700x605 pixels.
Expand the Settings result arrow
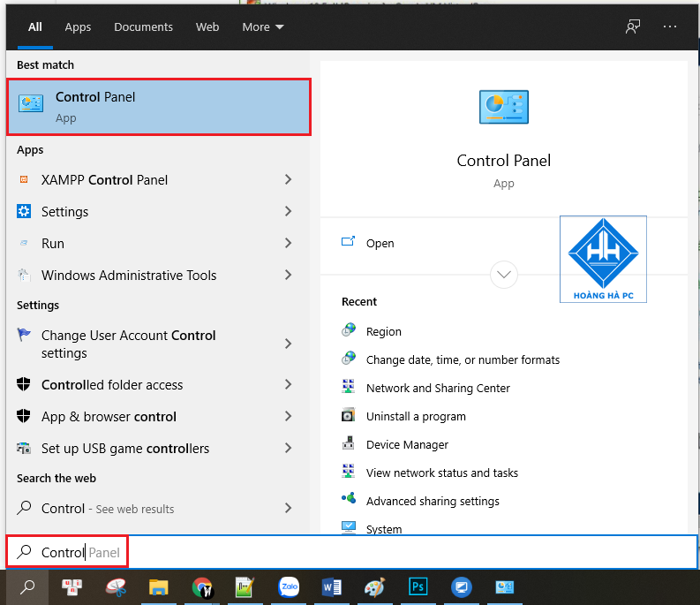pos(289,211)
